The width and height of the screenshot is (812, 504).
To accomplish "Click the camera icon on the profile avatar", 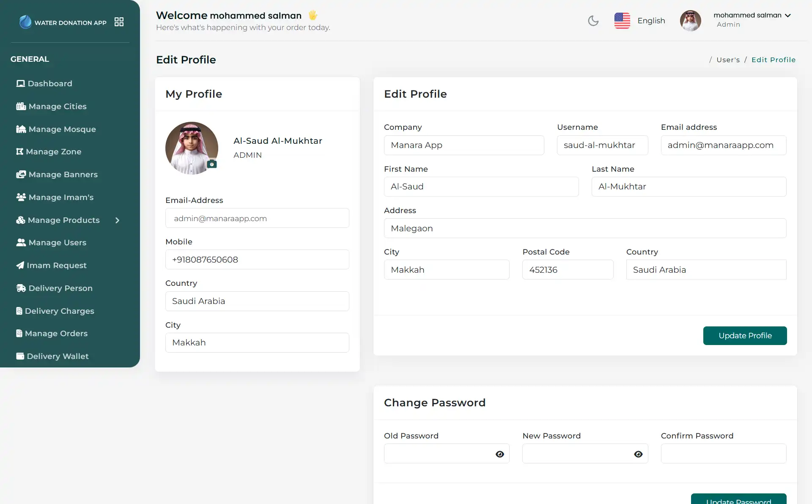I will pos(212,164).
